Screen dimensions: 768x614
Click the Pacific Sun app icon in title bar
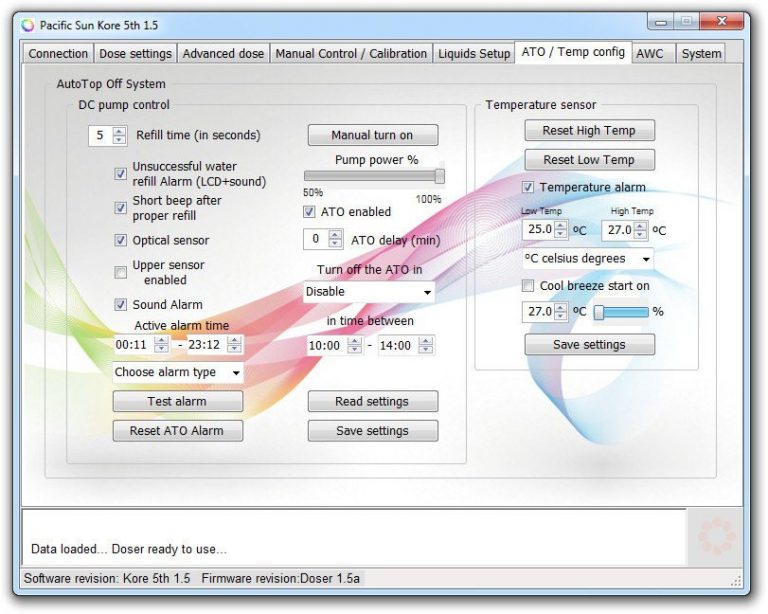(27, 25)
